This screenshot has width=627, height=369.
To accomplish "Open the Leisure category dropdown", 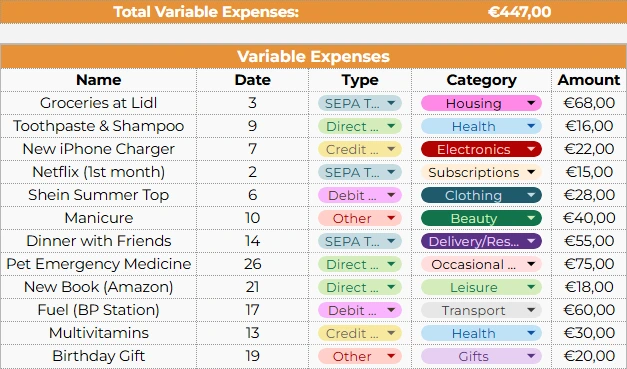I will pyautogui.click(x=481, y=287).
